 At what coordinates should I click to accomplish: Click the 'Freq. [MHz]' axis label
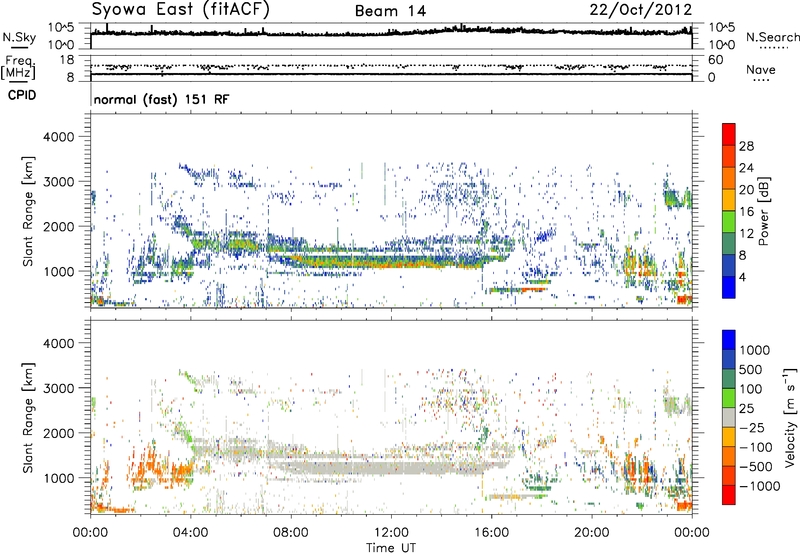pos(18,67)
